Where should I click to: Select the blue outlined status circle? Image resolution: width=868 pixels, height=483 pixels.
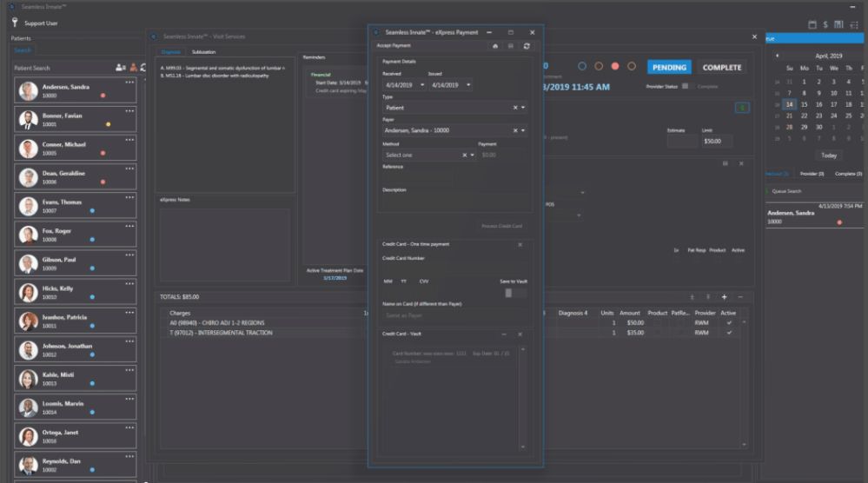(582, 67)
